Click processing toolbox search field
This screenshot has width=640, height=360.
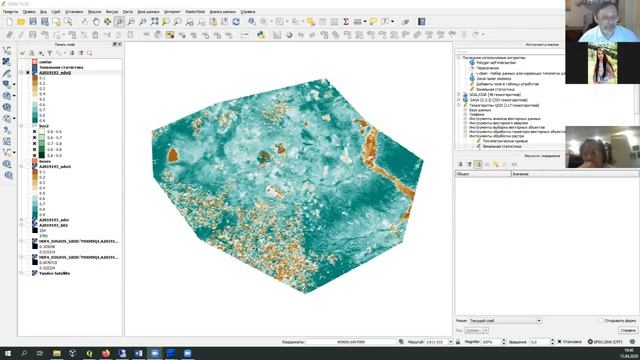(510, 52)
